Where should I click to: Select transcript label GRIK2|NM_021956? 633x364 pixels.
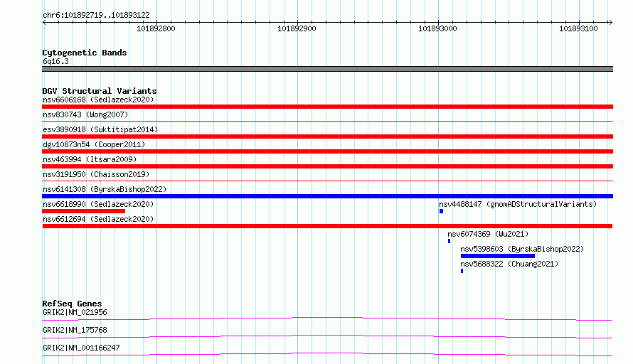(75, 312)
